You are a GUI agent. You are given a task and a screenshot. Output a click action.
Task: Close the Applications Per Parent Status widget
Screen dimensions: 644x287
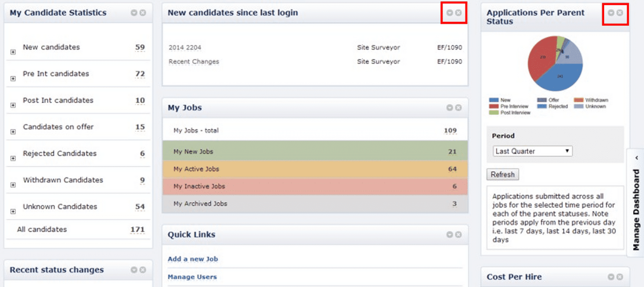click(x=620, y=13)
